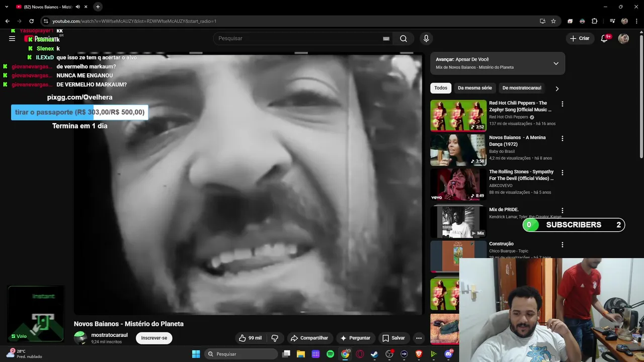
Task: Click the 'Avançar: Apesar De Você' text
Action: [x=462, y=59]
